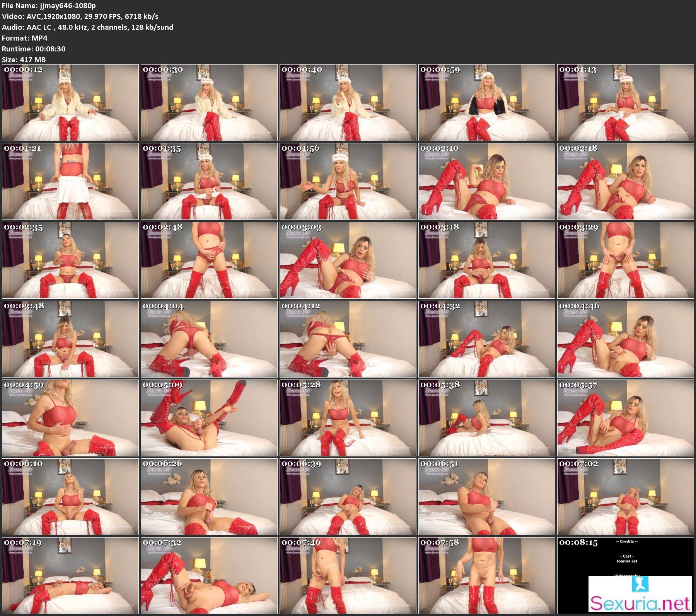696x616 pixels.
Task: Click the Video codec info line
Action: [80, 16]
